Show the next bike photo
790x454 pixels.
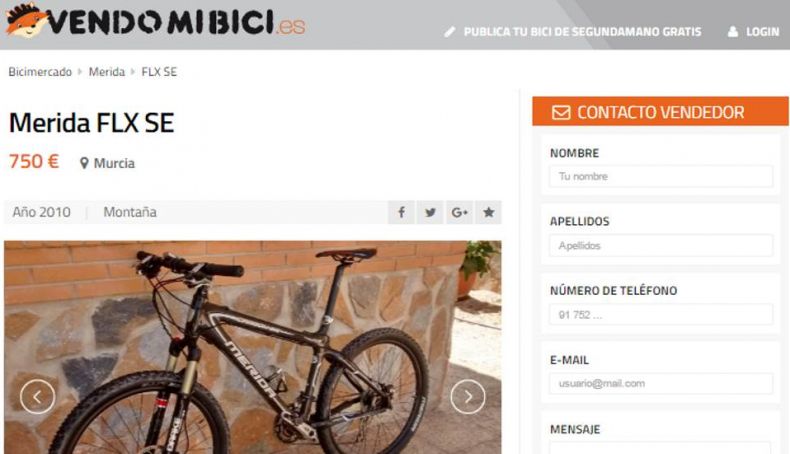point(468,397)
